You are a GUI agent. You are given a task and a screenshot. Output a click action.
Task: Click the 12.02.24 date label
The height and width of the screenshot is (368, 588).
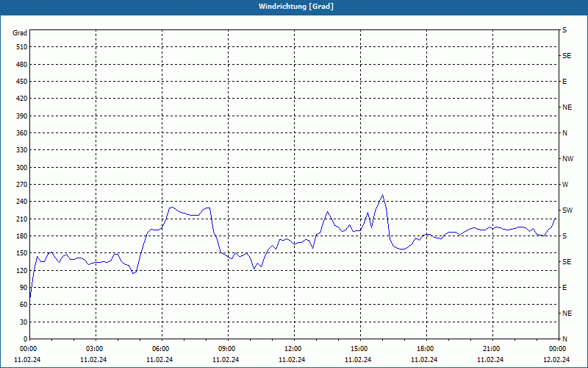click(x=556, y=360)
